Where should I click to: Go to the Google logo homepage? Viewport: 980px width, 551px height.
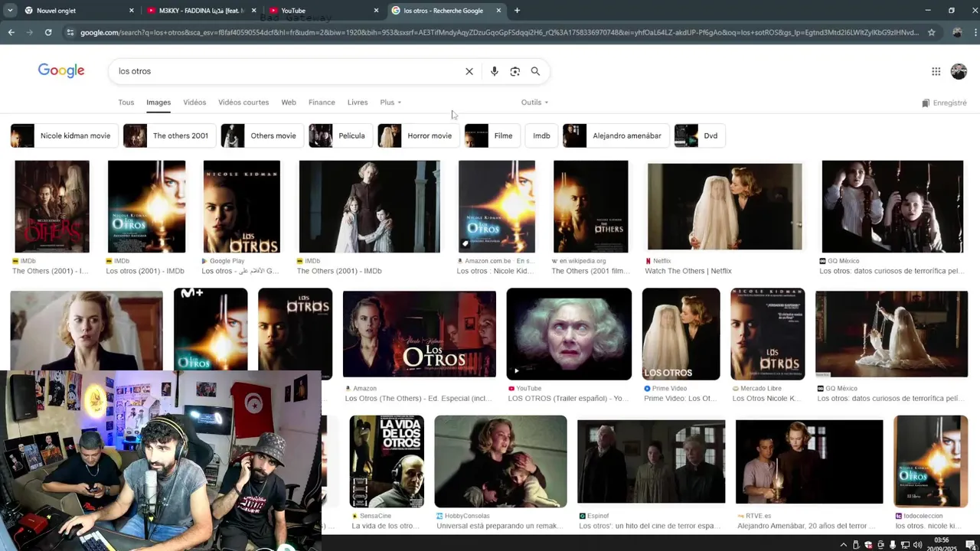(x=61, y=71)
